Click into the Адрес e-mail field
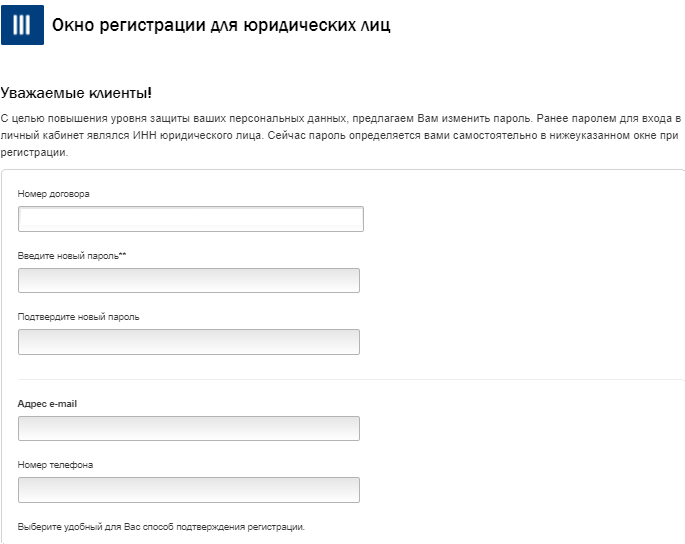The width and height of the screenshot is (685, 544). tap(189, 429)
